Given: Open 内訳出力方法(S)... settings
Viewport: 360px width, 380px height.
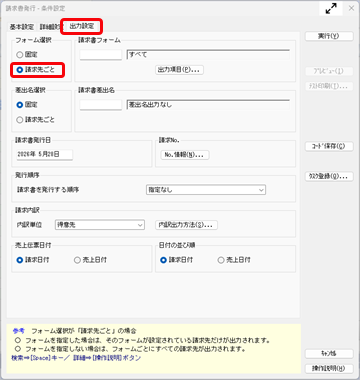Looking at the screenshot, I should (x=187, y=225).
